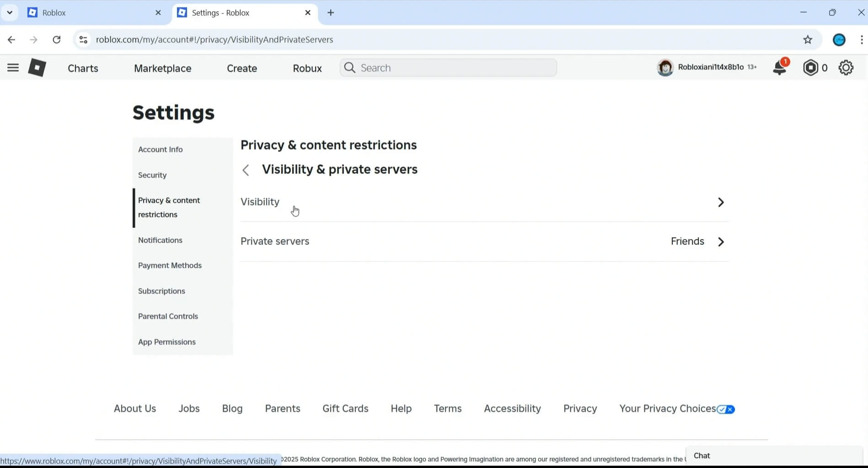Click the Search input field
Image resolution: width=868 pixels, height=468 pixels.
point(448,68)
